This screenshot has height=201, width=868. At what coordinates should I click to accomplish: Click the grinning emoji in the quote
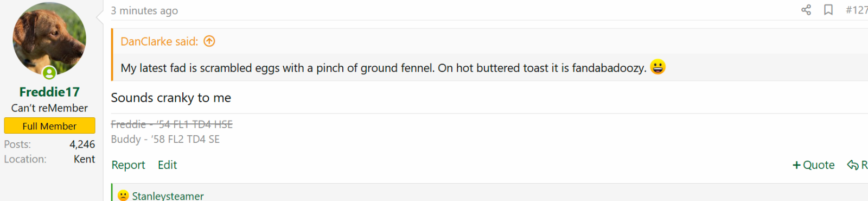658,67
